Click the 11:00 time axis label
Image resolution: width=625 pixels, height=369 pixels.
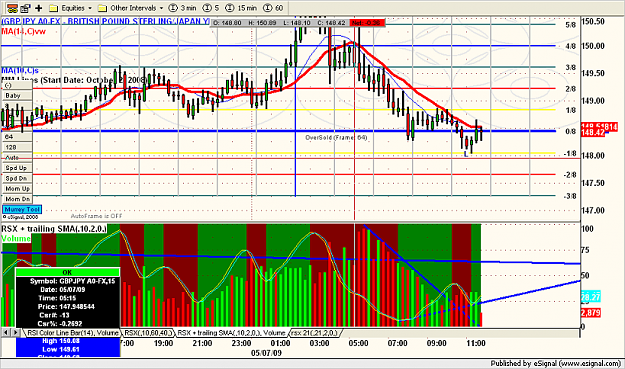476,343
